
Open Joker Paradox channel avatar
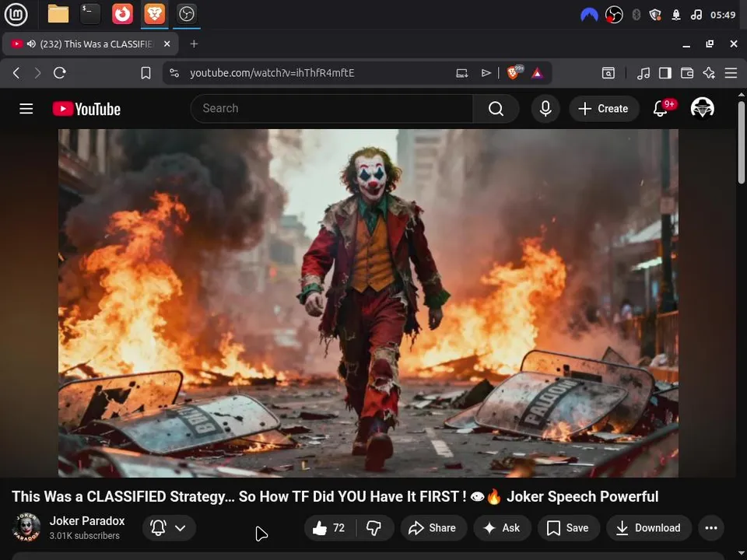pos(26,527)
